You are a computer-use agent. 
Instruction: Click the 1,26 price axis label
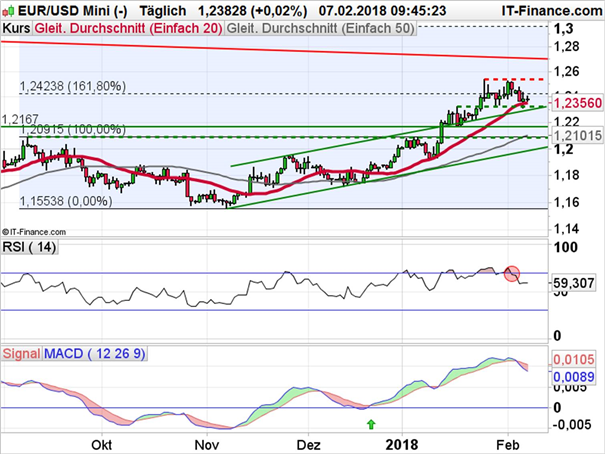[566, 71]
